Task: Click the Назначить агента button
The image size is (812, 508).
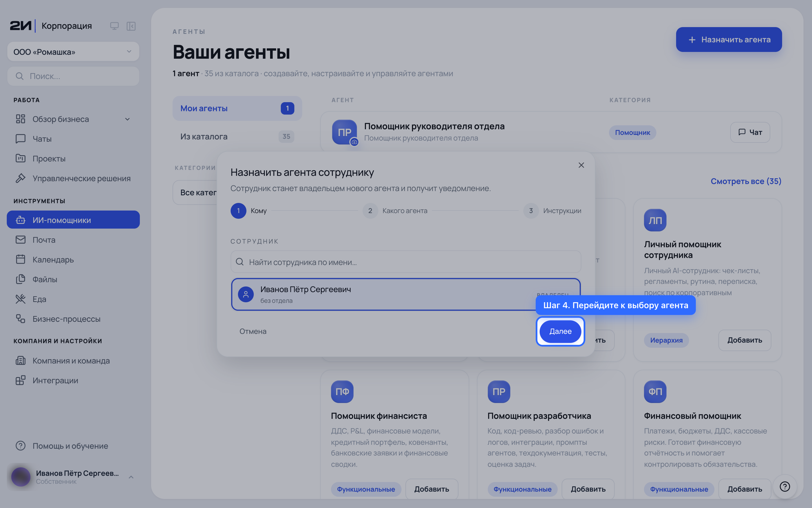Action: coord(729,40)
